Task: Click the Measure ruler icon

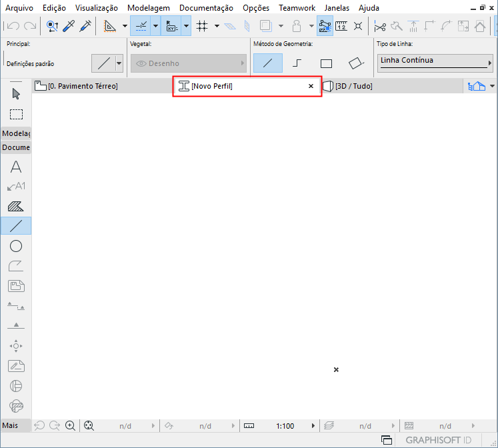Action: point(341,26)
